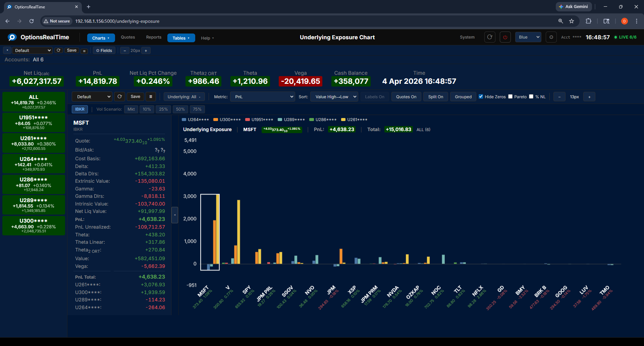This screenshot has height=346, width=644.
Task: Enable the Pareto checkbox
Action: [511, 97]
